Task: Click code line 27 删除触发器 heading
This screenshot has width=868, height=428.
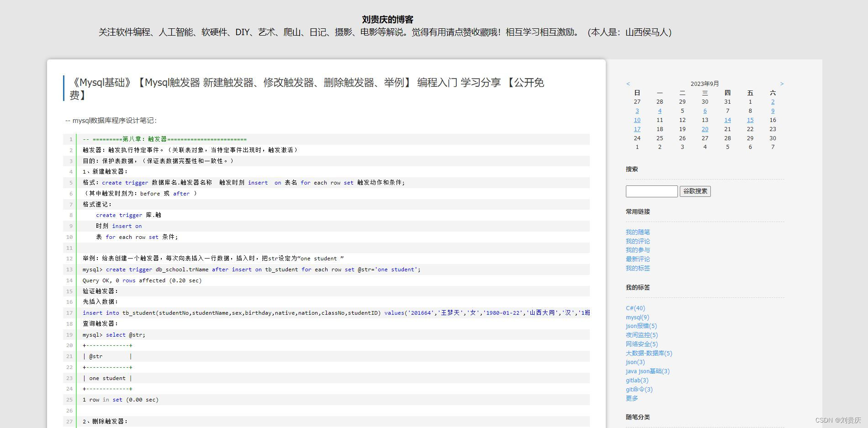Action: 105,422
